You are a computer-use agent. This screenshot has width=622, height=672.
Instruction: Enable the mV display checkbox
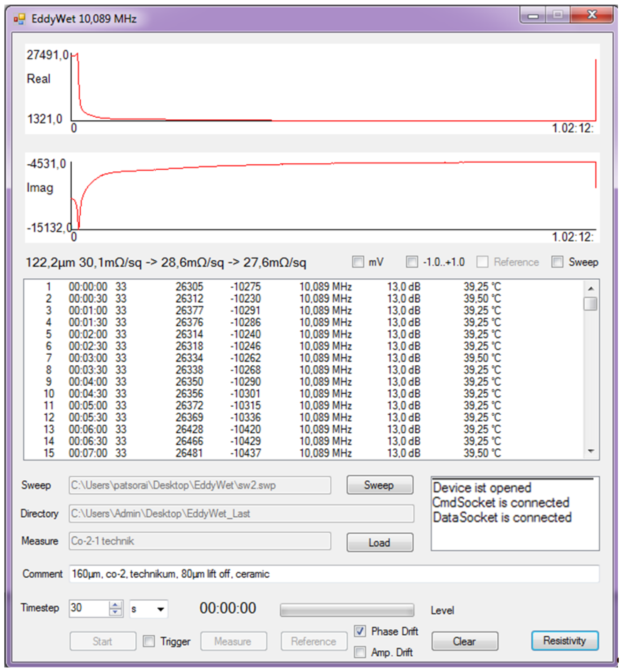coord(359,262)
